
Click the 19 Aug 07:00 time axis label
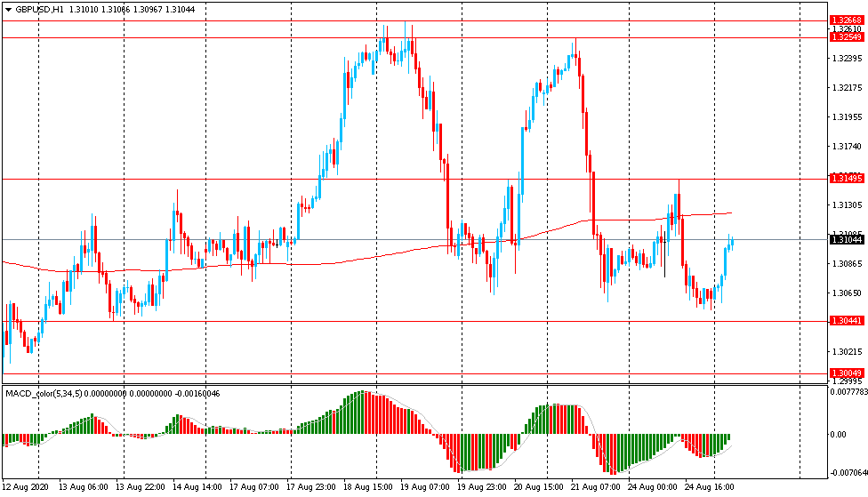coord(424,487)
